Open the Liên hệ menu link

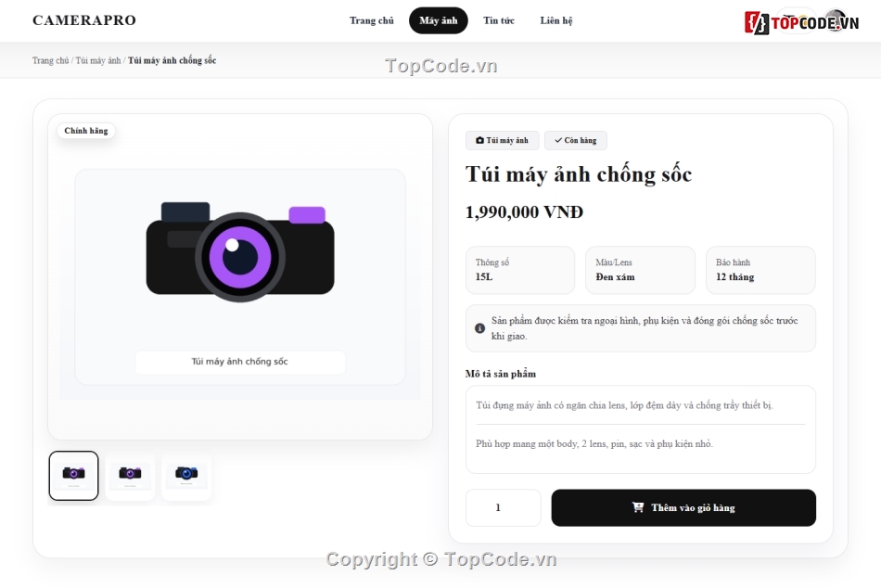coord(556,20)
